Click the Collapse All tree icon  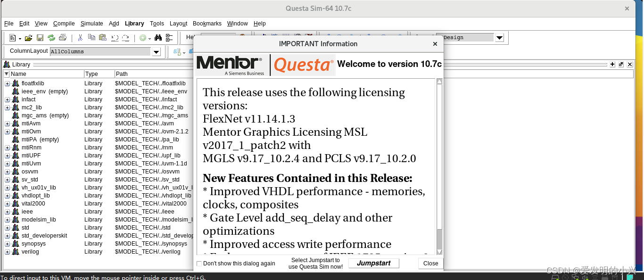pos(169,38)
